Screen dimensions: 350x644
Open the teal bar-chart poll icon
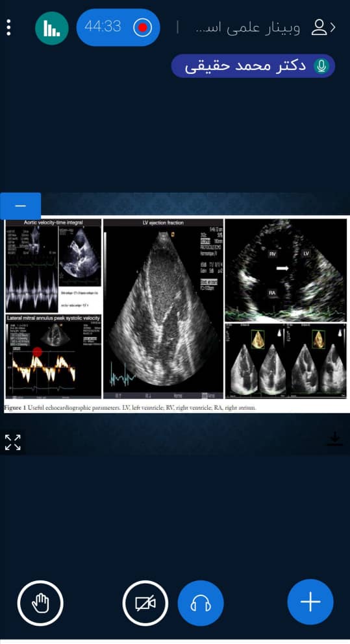pyautogui.click(x=51, y=28)
